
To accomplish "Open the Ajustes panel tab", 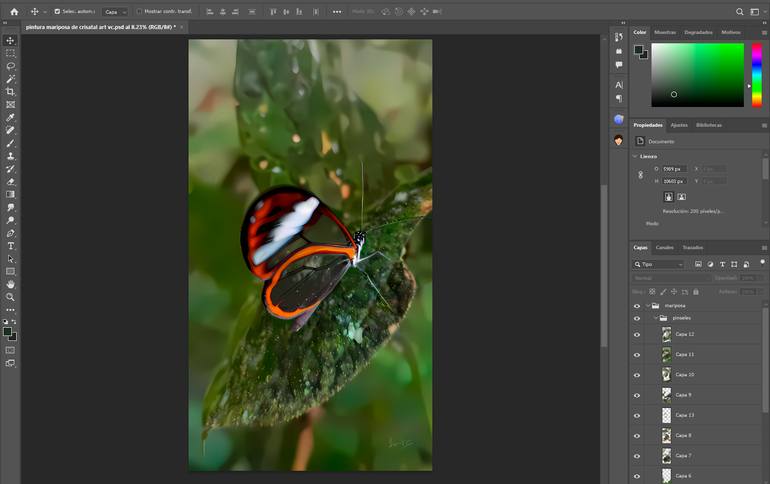I will 679,125.
